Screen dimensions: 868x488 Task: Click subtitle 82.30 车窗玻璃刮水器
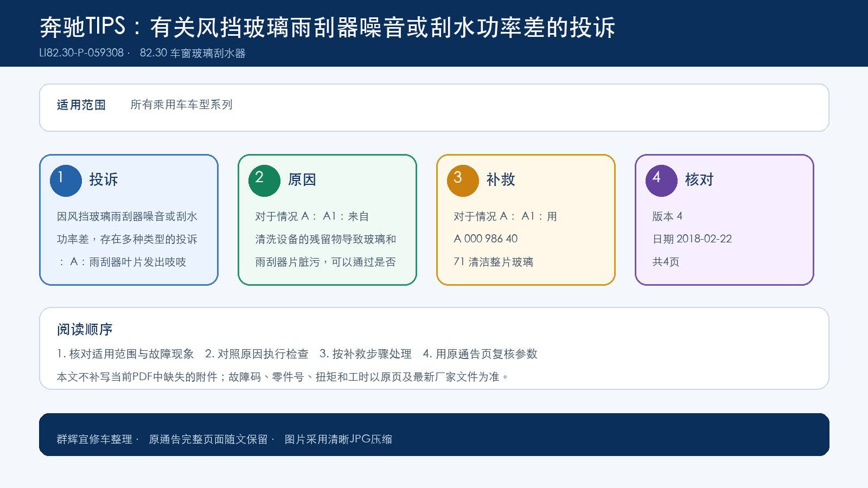[x=193, y=53]
